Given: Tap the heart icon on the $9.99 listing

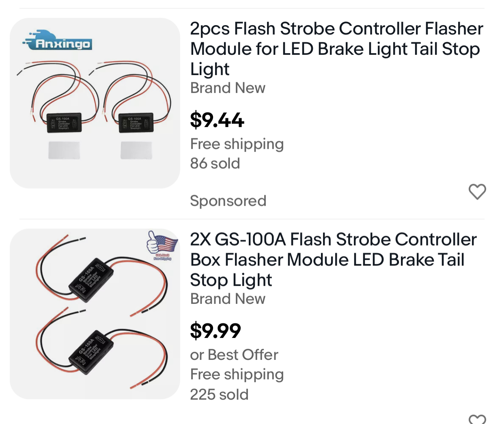Looking at the screenshot, I should point(477,420).
